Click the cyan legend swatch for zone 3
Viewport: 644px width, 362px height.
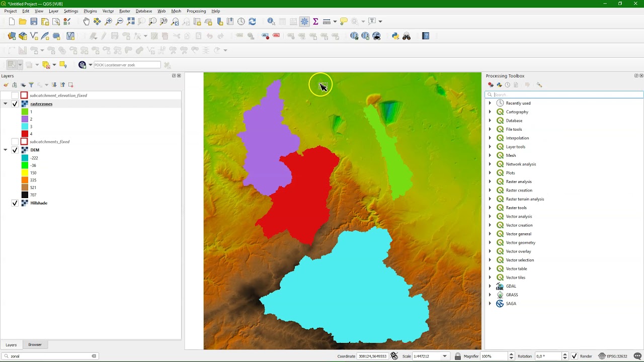point(25,127)
